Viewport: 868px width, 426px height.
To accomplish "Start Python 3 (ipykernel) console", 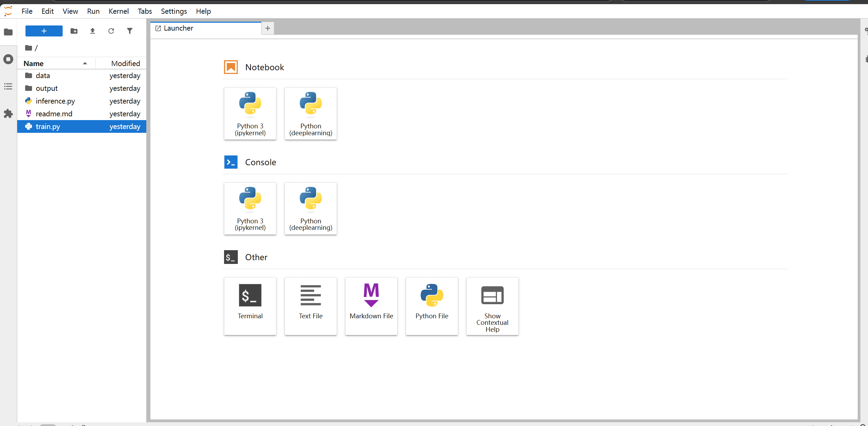I will (x=250, y=209).
